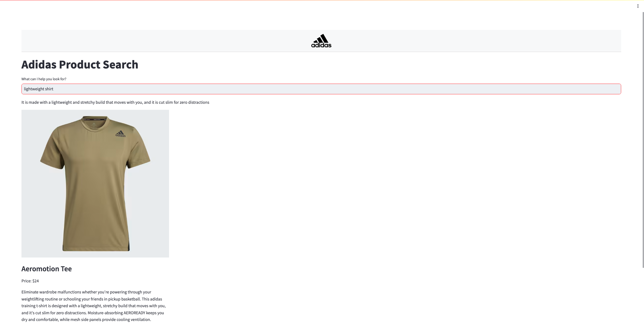Click the "Adidas Product Search" heading
Image resolution: width=644 pixels, height=325 pixels.
click(x=80, y=64)
